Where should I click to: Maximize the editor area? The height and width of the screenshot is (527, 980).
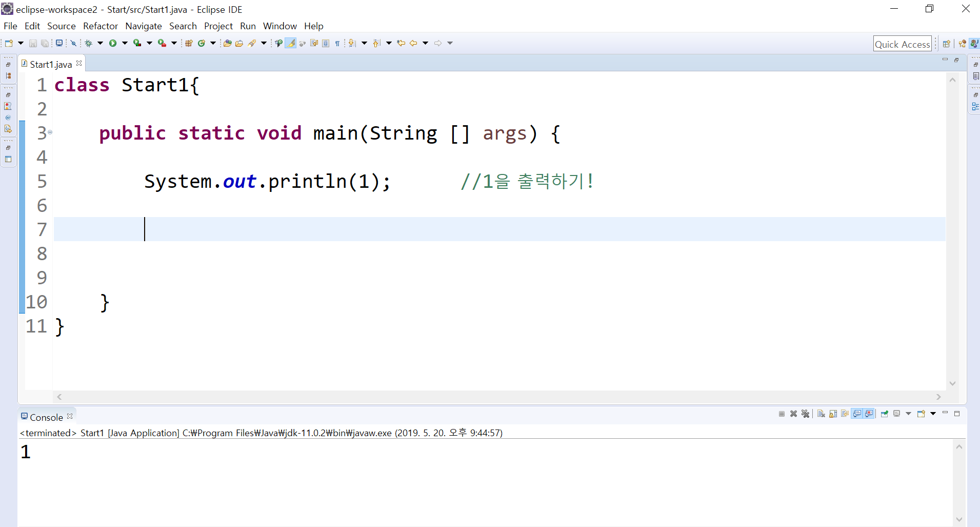(x=956, y=60)
